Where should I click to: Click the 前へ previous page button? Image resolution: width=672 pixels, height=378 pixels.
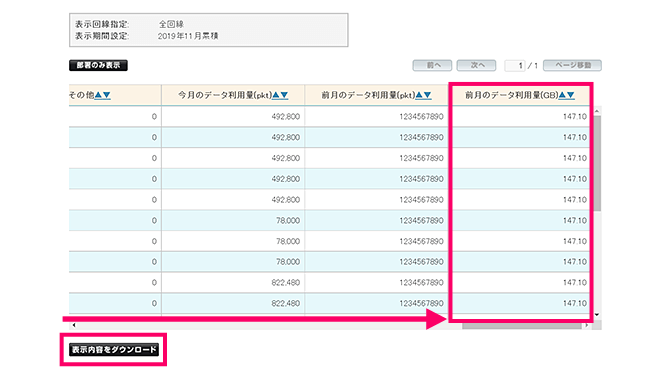pos(432,65)
